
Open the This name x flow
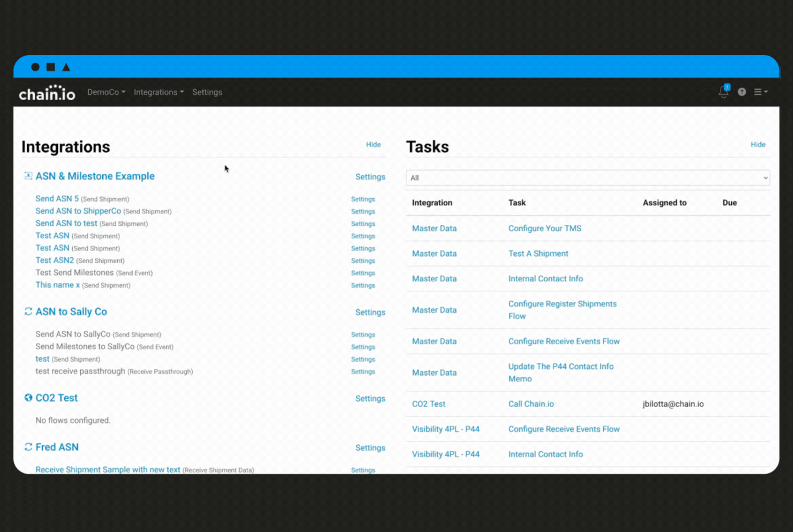[58, 285]
